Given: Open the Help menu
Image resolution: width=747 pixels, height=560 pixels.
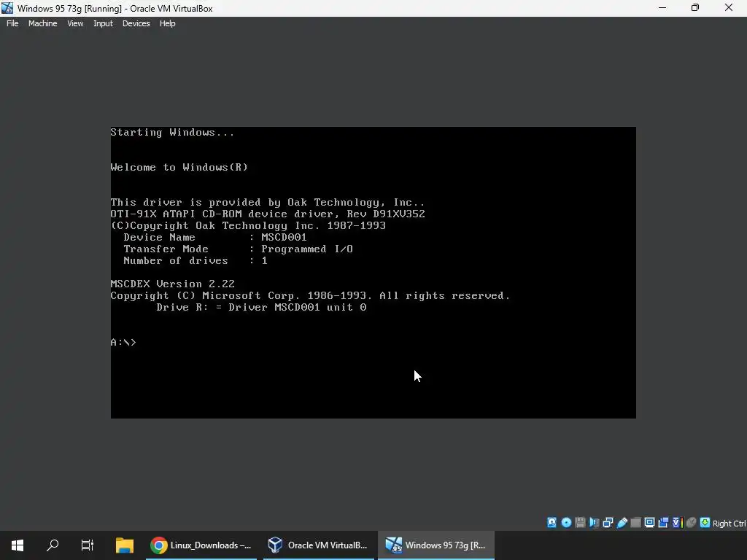Looking at the screenshot, I should 167,23.
